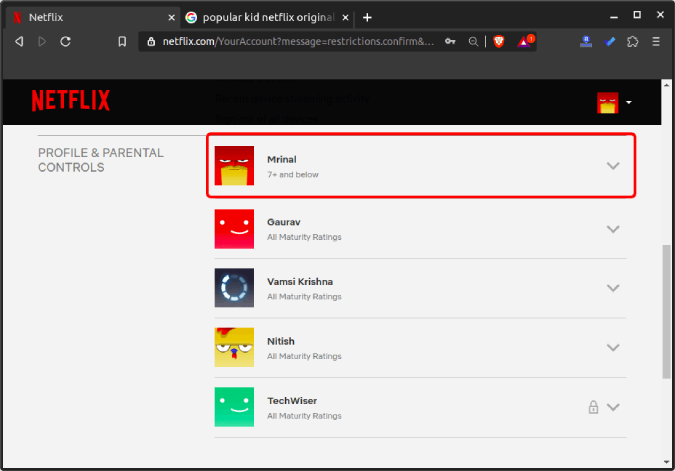675x471 pixels.
Task: Click the browser forward arrow
Action: point(42,42)
